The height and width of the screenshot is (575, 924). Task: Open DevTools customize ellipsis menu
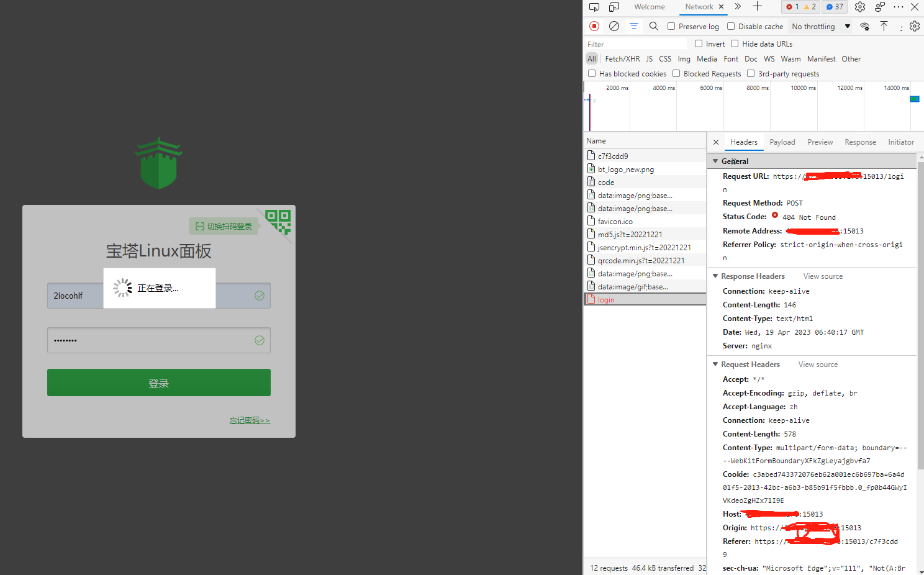click(899, 7)
